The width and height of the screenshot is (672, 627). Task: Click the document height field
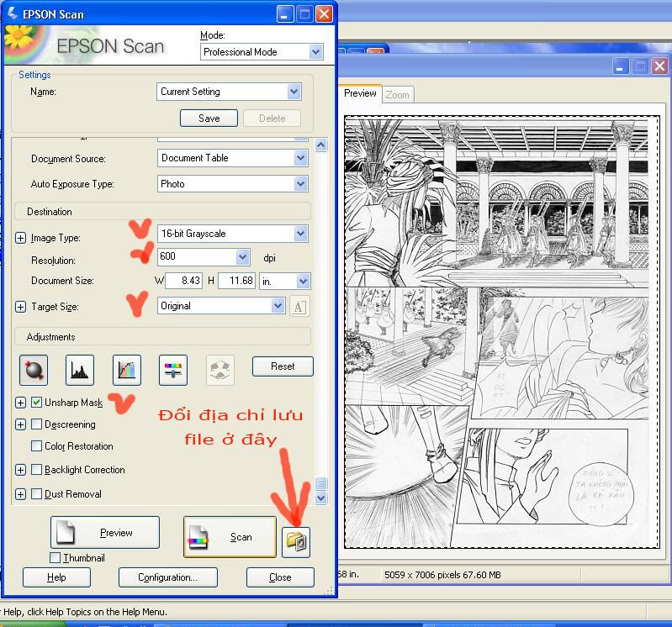click(x=237, y=281)
